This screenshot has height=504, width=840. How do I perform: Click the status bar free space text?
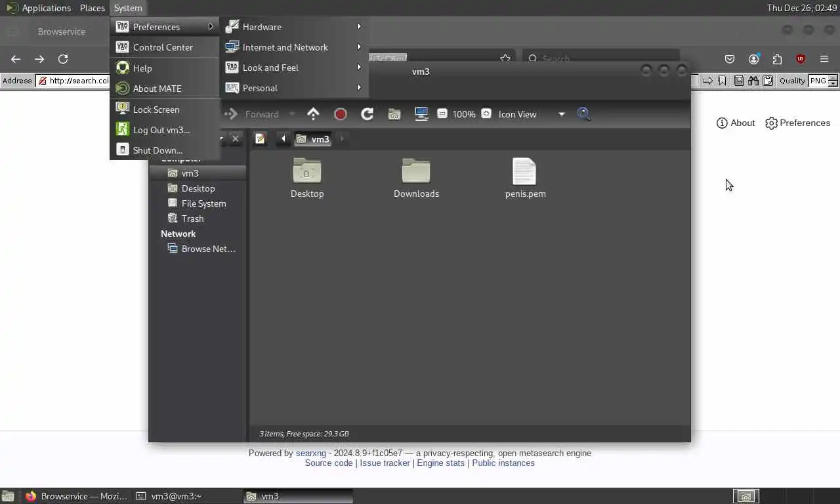[x=304, y=434]
